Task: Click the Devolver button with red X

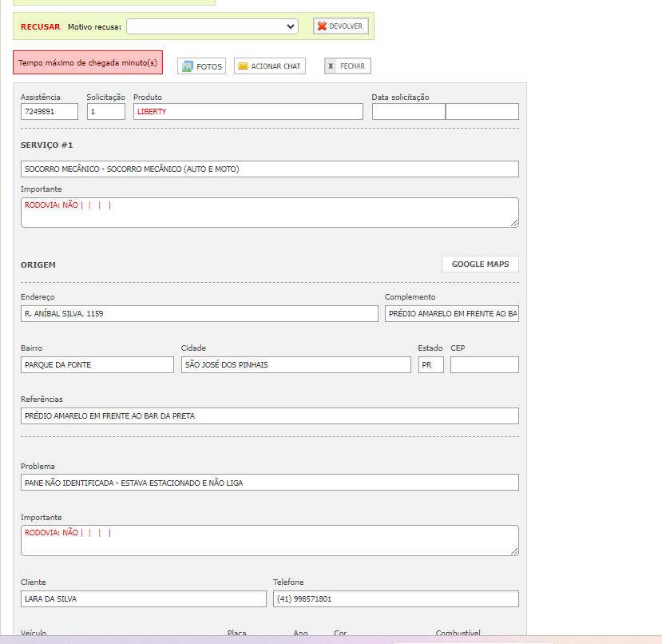Action: [x=340, y=26]
